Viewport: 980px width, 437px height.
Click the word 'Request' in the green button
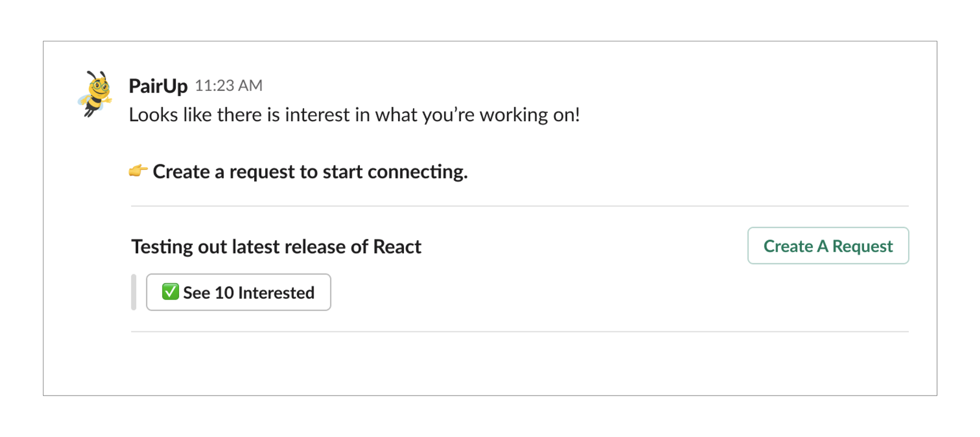coord(862,246)
